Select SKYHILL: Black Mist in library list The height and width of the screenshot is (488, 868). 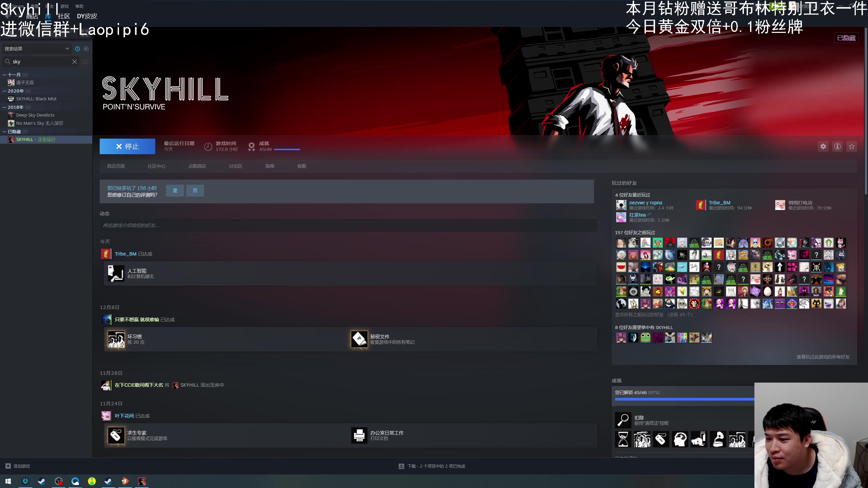[36, 99]
